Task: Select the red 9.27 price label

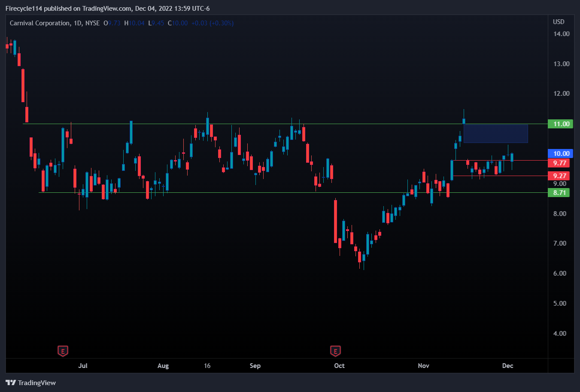Action: (x=559, y=176)
